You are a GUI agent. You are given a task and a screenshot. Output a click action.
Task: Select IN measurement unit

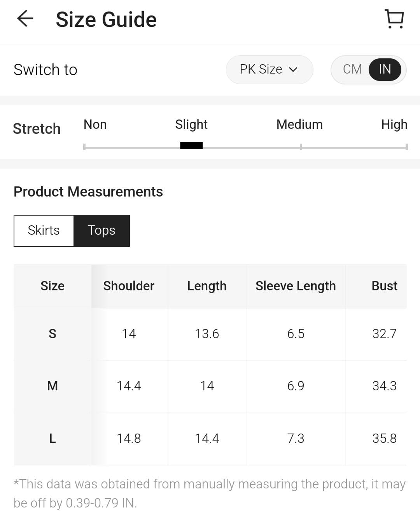pos(385,69)
